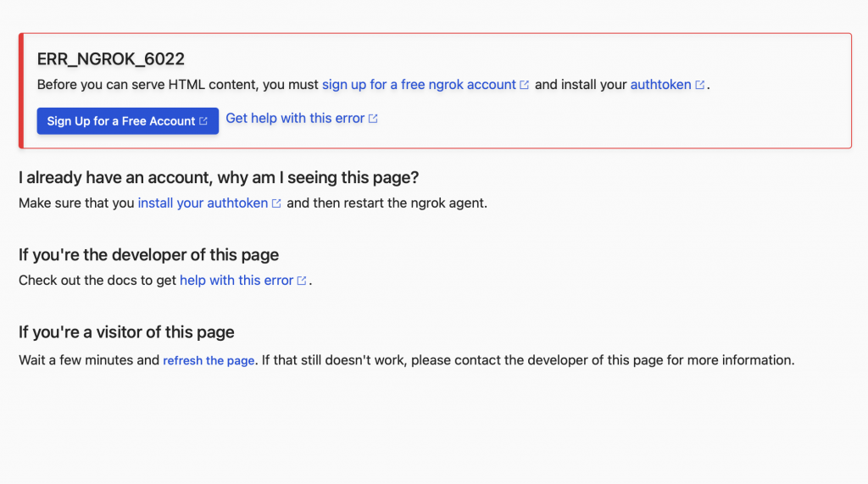Image resolution: width=868 pixels, height=484 pixels.
Task: Click 'If you're the developer of this page' heading
Action: click(x=148, y=255)
